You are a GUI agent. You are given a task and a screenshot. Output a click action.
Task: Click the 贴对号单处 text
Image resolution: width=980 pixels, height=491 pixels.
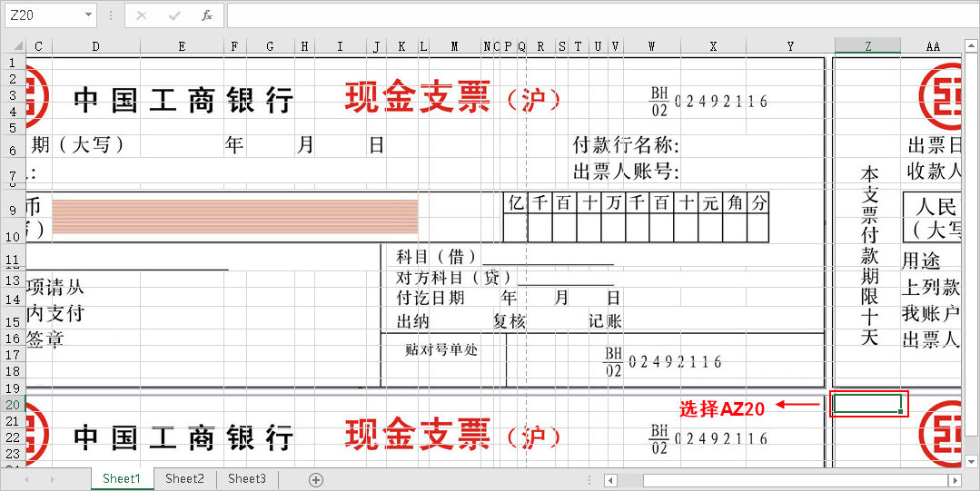coord(441,349)
